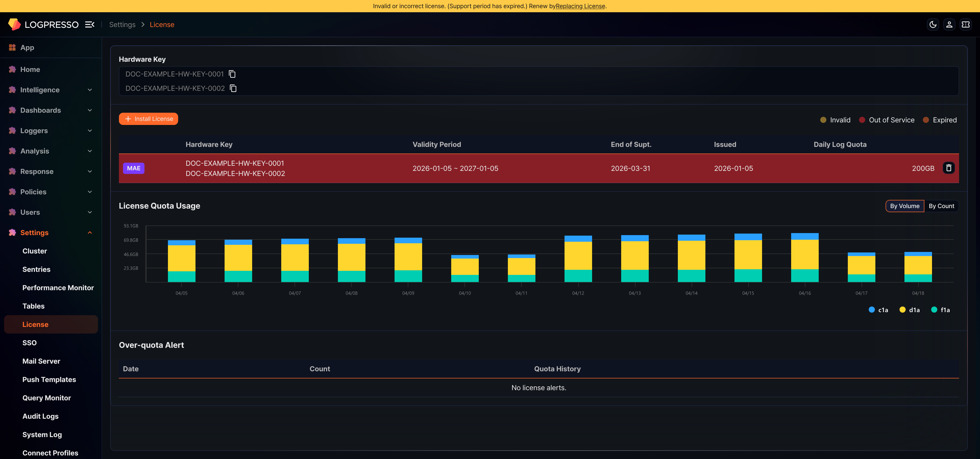Expand the Response menu chevron

(90, 171)
